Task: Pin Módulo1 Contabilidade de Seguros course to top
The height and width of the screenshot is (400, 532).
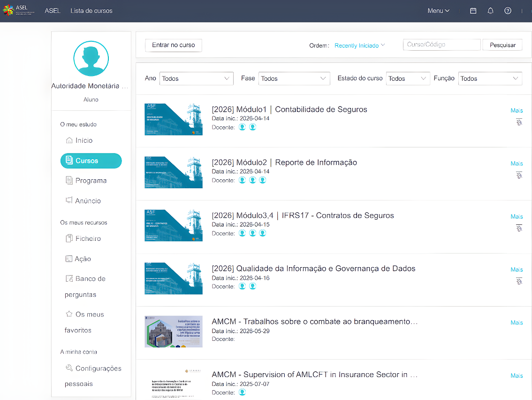Action: pos(519,122)
